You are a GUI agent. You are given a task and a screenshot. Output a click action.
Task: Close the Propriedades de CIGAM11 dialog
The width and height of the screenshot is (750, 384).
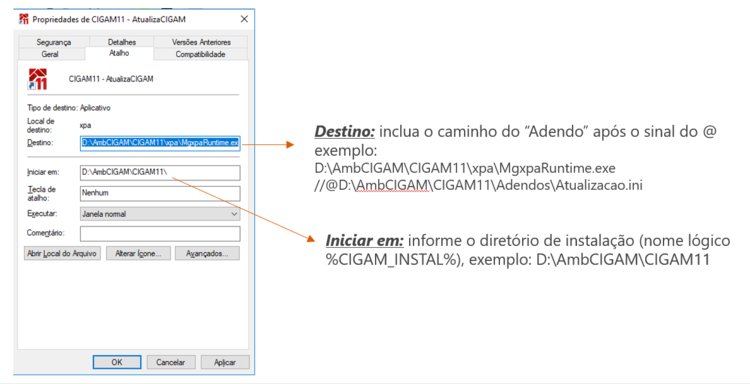[x=244, y=19]
